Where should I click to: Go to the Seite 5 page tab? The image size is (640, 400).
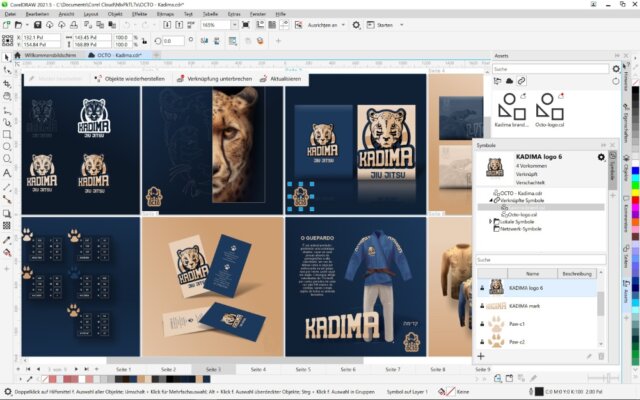pyautogui.click(x=303, y=369)
